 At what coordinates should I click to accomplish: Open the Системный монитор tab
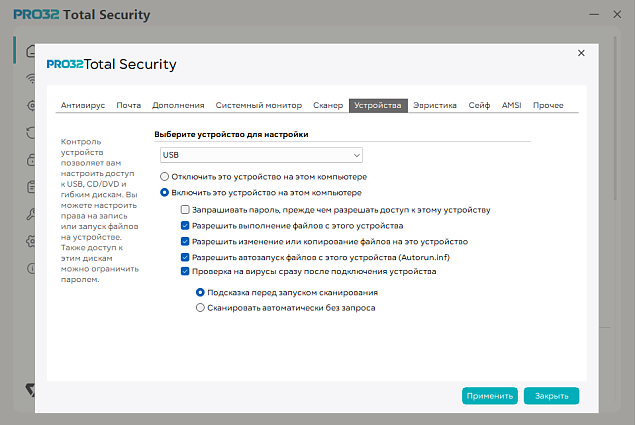coord(259,105)
